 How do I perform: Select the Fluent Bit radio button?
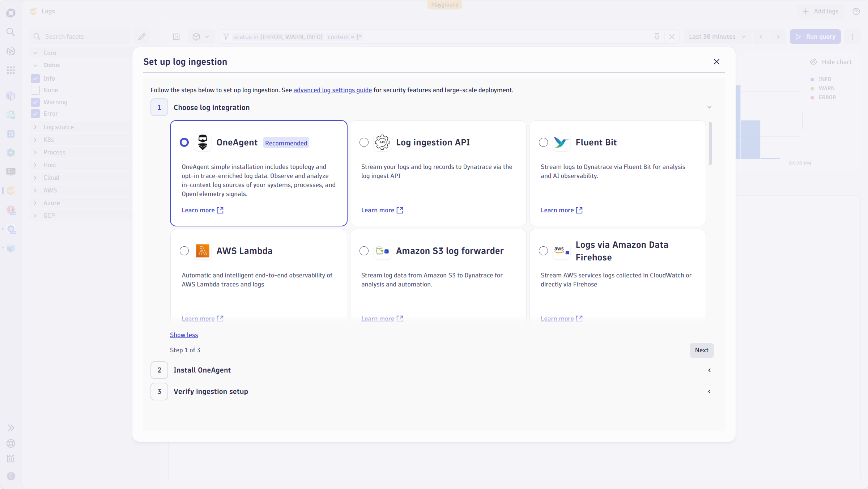tap(543, 143)
